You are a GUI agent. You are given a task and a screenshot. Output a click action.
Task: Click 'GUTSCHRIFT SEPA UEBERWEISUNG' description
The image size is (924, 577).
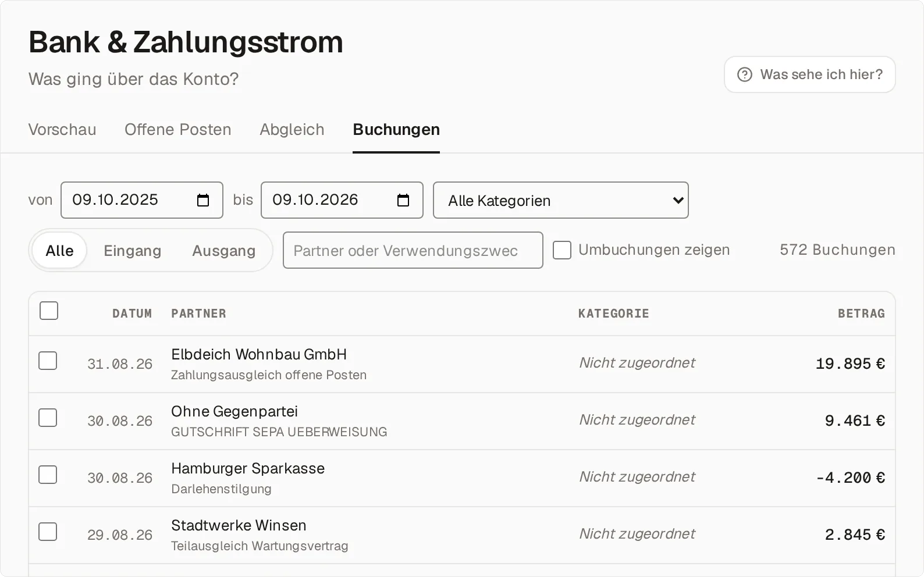click(x=279, y=432)
